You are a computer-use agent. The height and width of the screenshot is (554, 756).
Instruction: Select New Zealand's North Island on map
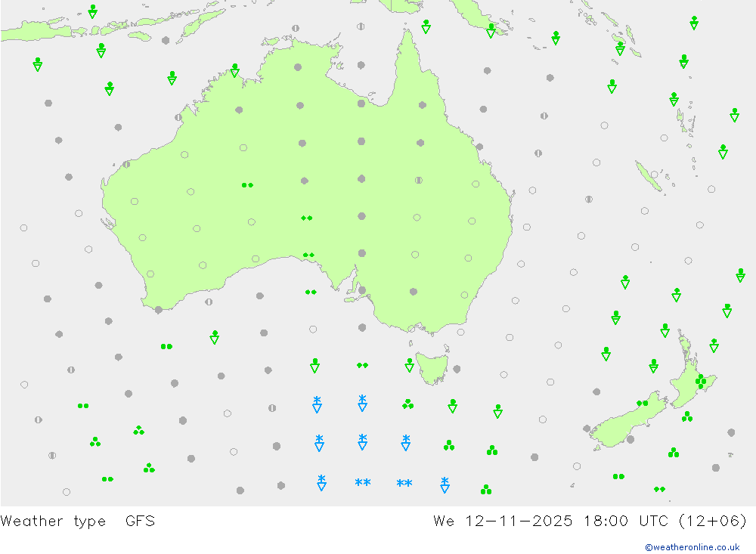pyautogui.click(x=690, y=370)
